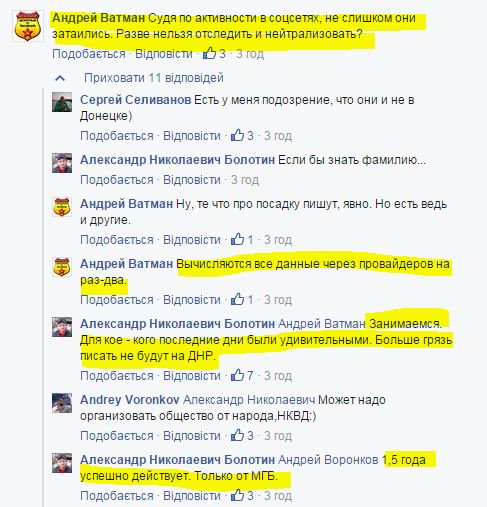Click 3 год timestamp on Сергей Селиванов reply

tap(278, 136)
